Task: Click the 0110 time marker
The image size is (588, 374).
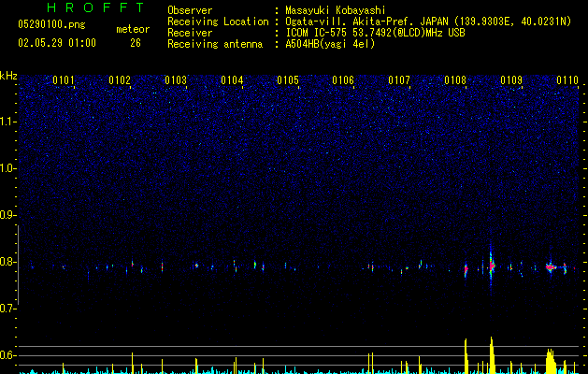Action: [567, 80]
